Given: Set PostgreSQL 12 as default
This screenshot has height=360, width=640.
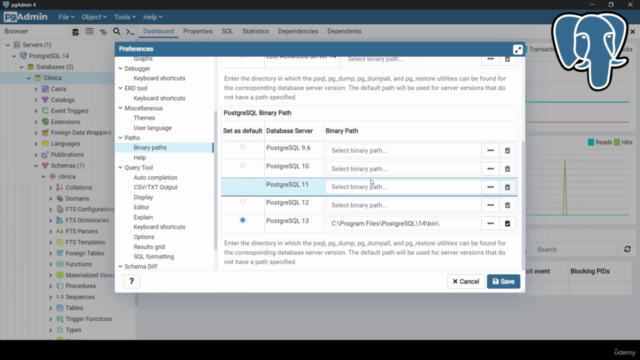Looking at the screenshot, I should (x=242, y=202).
